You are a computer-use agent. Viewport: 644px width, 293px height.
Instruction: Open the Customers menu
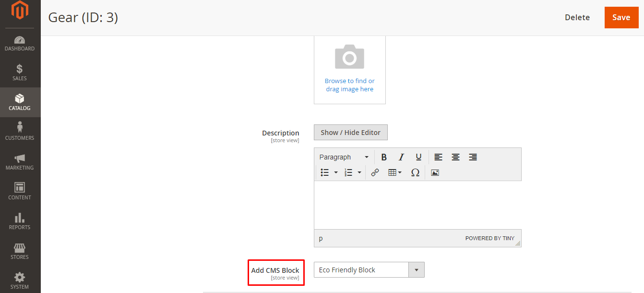point(20,132)
